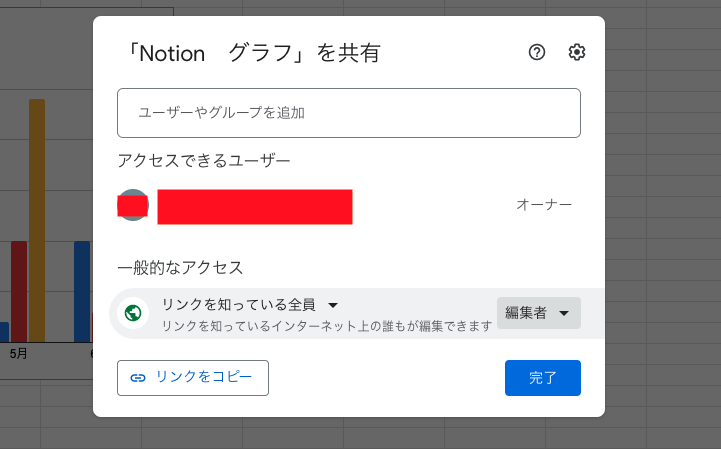The image size is (721, 449).
Task: Open the 編集者 role dropdown
Action: click(538, 313)
